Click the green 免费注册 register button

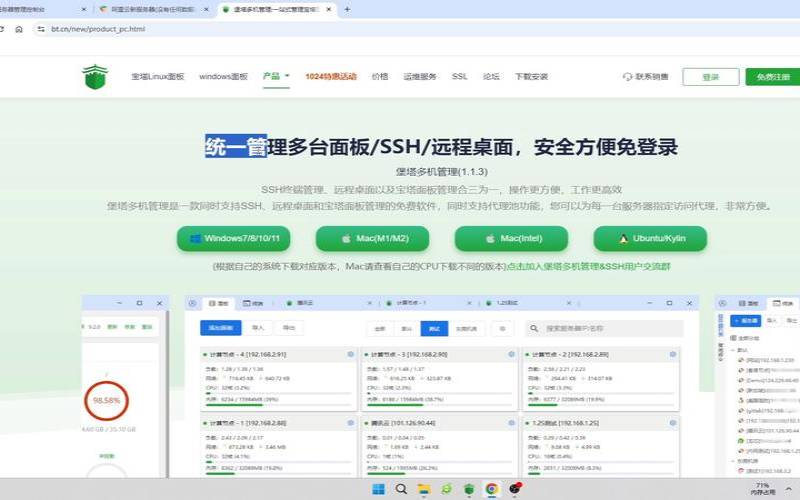tap(772, 77)
